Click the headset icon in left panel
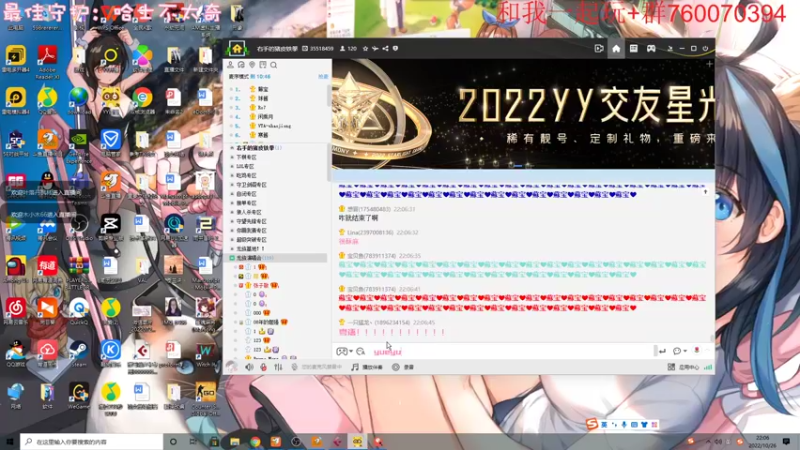800x450 pixels. click(241, 65)
